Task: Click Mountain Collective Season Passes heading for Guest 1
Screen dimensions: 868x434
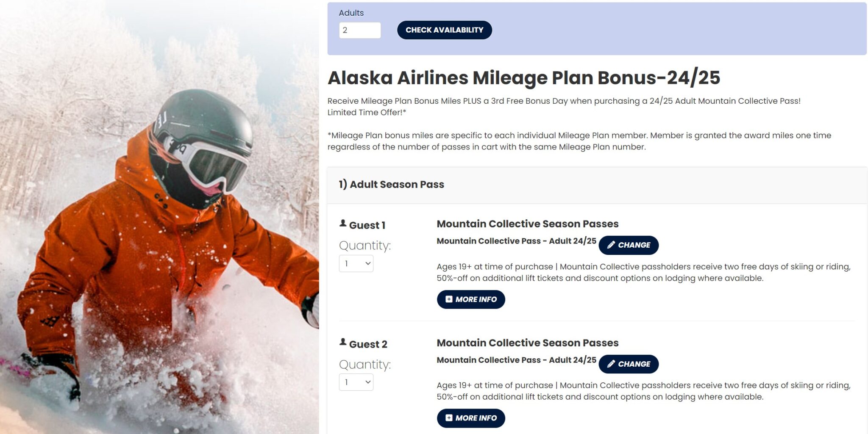Action: [527, 224]
